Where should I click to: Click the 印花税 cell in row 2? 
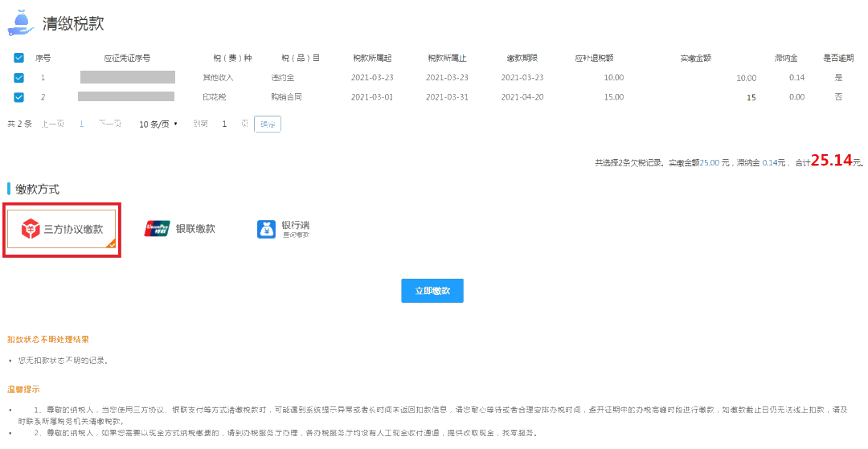pos(215,97)
